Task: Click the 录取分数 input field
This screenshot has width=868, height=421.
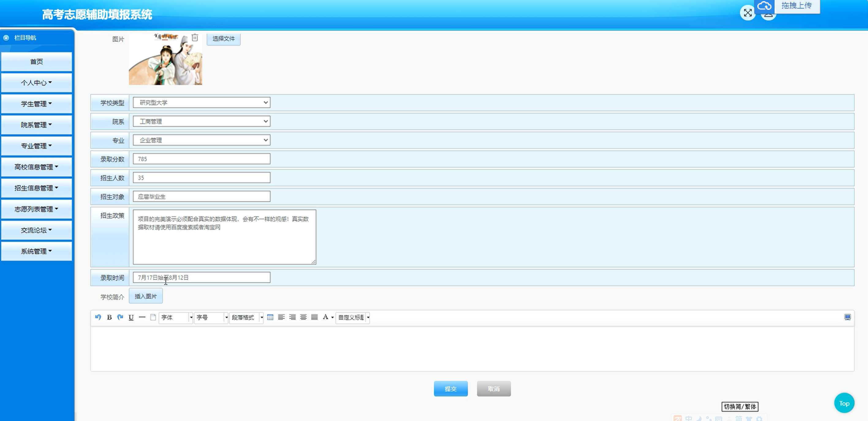Action: [202, 159]
